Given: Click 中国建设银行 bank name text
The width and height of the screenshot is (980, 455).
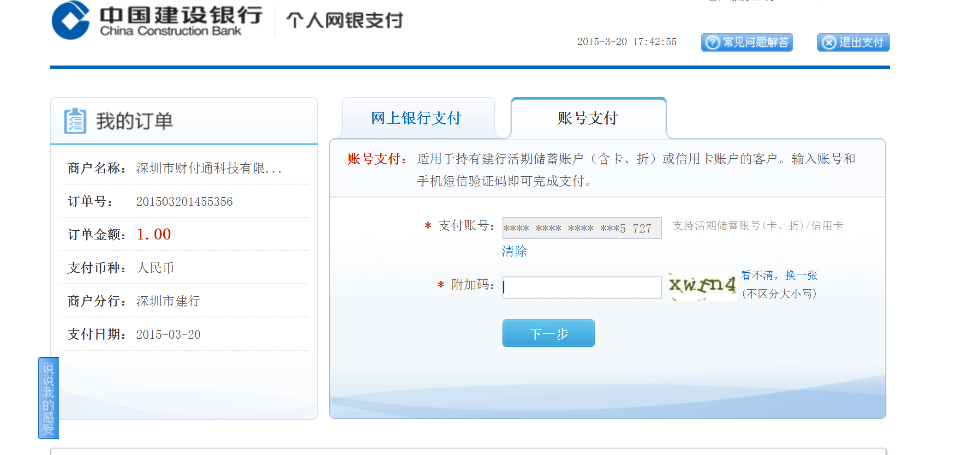Looking at the screenshot, I should 181,15.
